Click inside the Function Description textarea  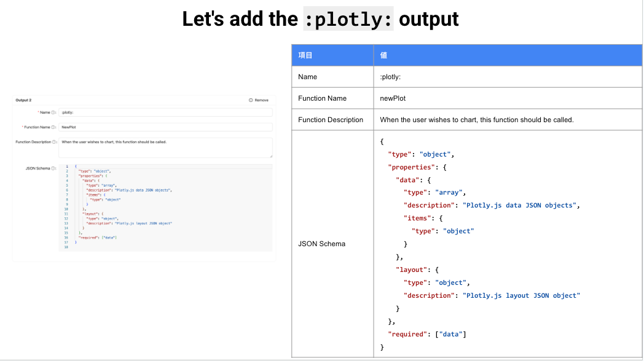click(165, 148)
